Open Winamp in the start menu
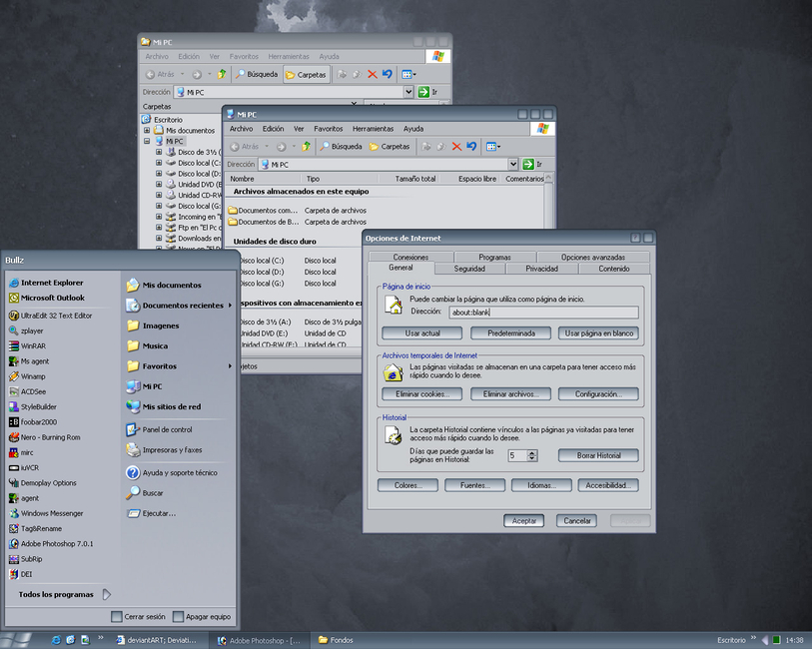Image resolution: width=812 pixels, height=649 pixels. 27,376
